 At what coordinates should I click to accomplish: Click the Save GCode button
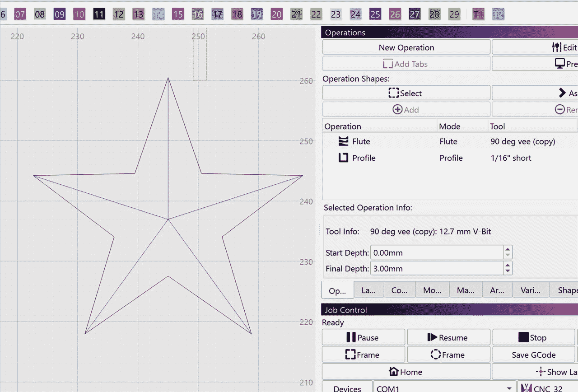[533, 355]
